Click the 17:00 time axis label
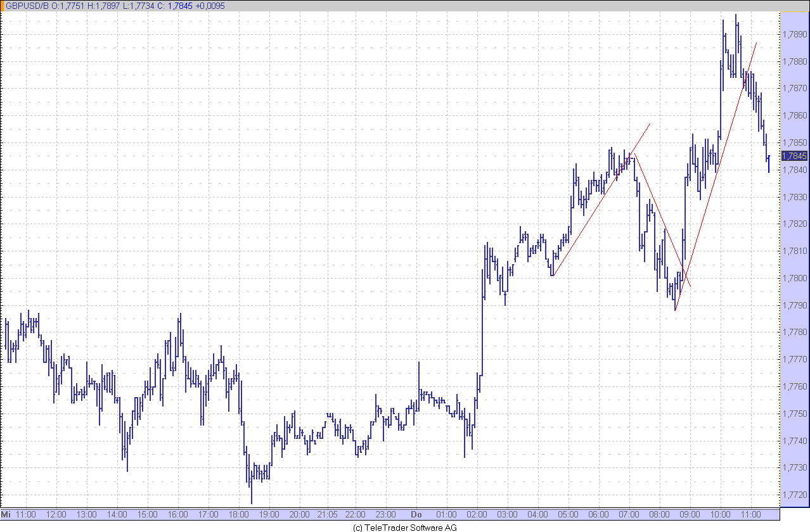 (209, 514)
